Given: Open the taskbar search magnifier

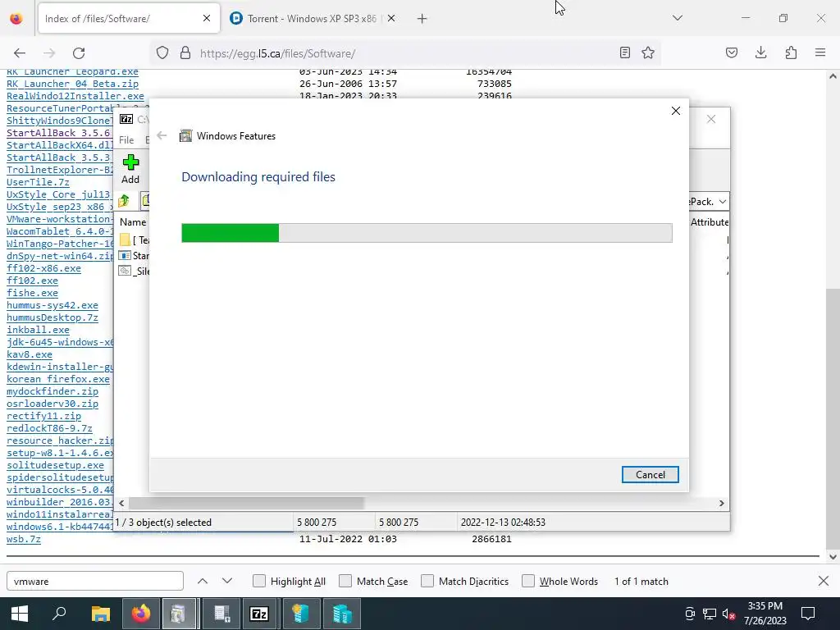Looking at the screenshot, I should [x=59, y=614].
